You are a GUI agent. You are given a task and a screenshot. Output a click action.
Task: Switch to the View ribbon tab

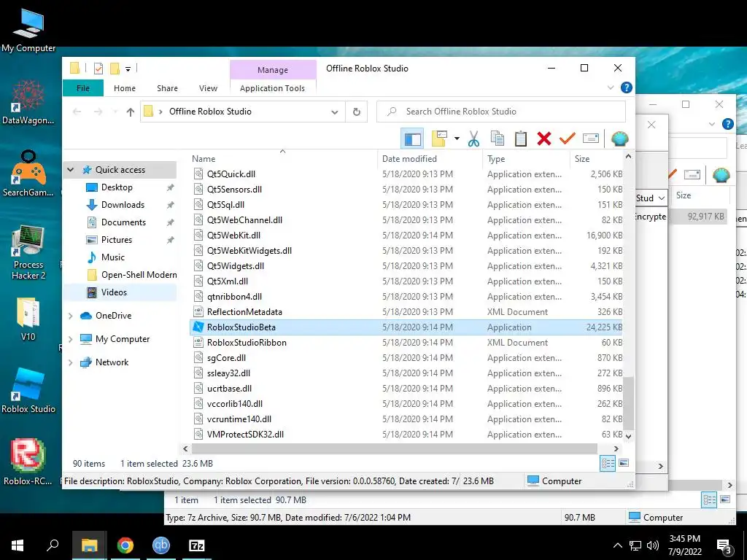click(208, 88)
